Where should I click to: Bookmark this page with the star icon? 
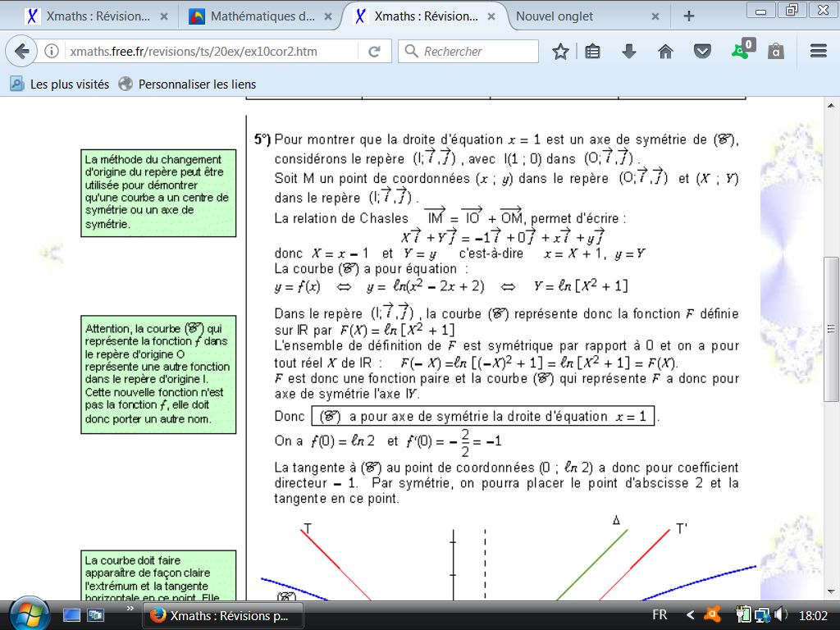point(560,52)
